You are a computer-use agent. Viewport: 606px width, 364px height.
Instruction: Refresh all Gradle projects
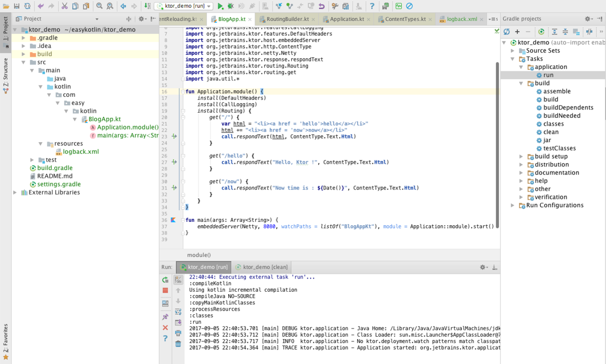[507, 32]
